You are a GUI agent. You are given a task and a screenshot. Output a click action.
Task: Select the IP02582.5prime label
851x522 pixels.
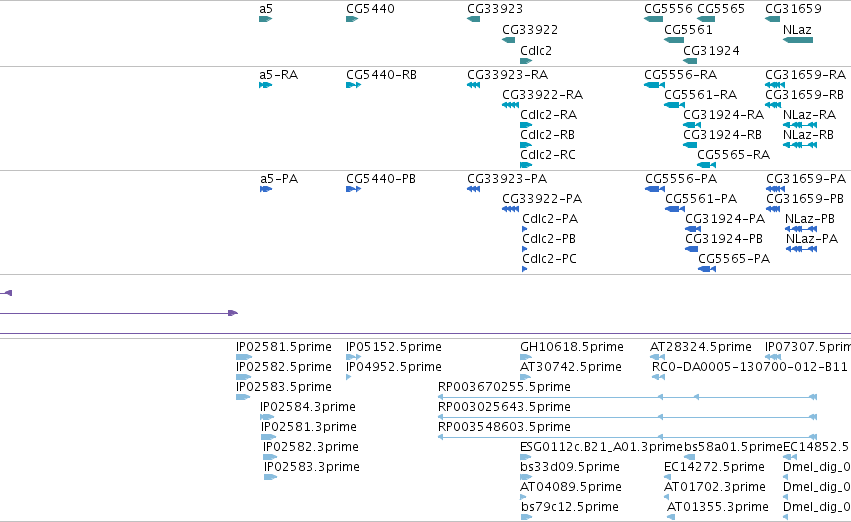[x=284, y=367]
